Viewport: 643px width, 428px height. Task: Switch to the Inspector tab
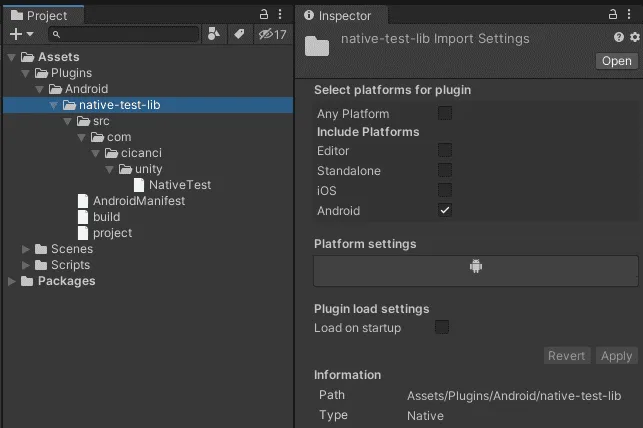tap(337, 16)
